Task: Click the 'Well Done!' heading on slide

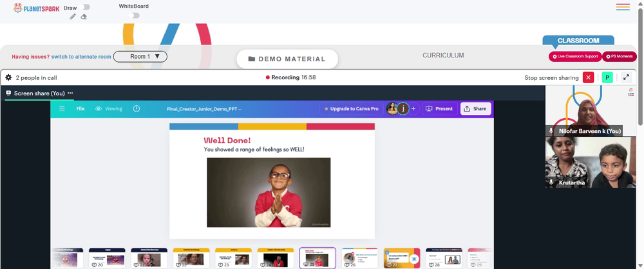Action: 227,140
